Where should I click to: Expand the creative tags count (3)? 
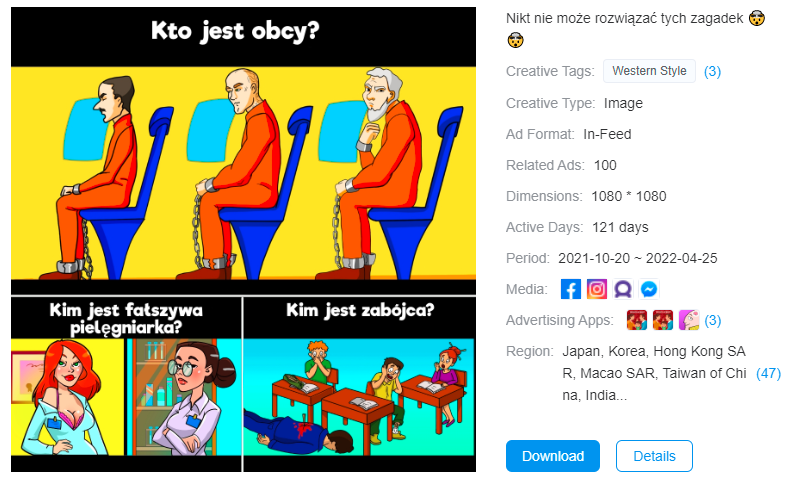[x=712, y=71]
